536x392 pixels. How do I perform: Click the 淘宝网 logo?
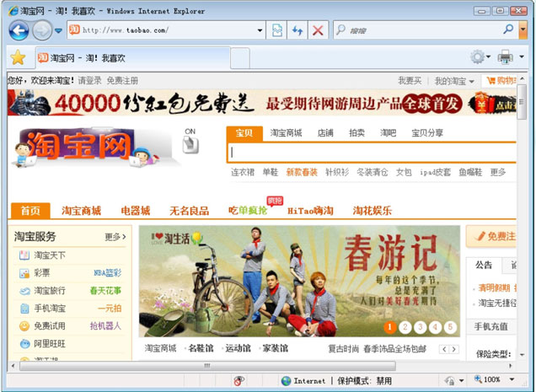79,147
